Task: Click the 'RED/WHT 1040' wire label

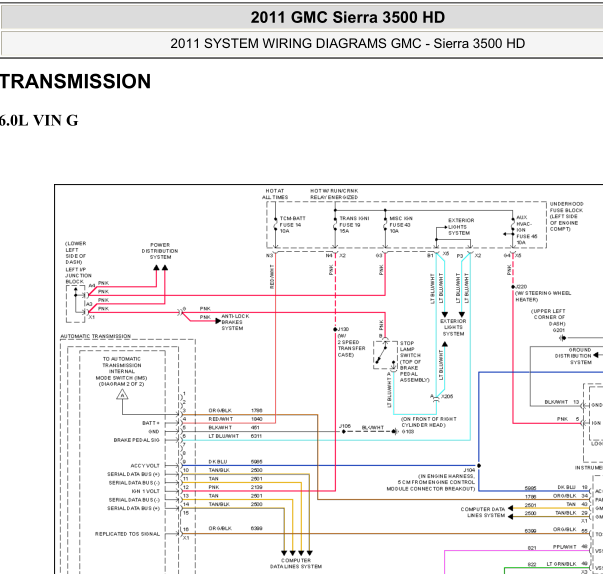Action: tap(235, 419)
